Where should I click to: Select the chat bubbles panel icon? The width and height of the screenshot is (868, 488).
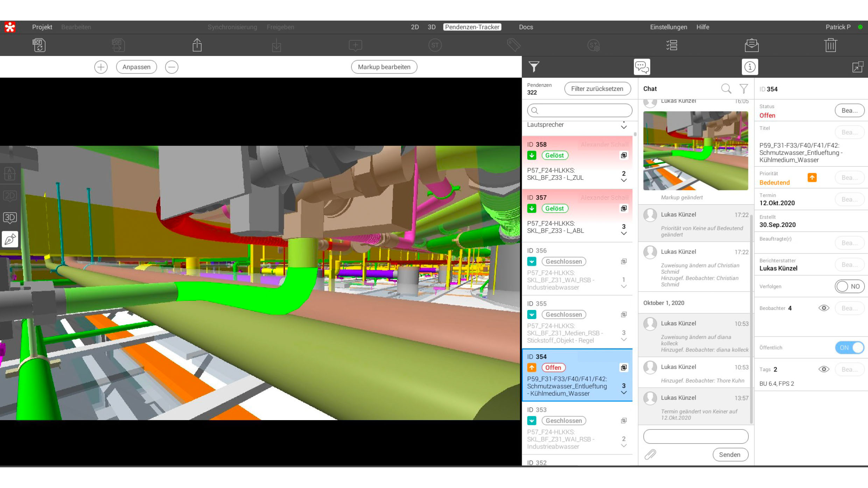pyautogui.click(x=642, y=66)
